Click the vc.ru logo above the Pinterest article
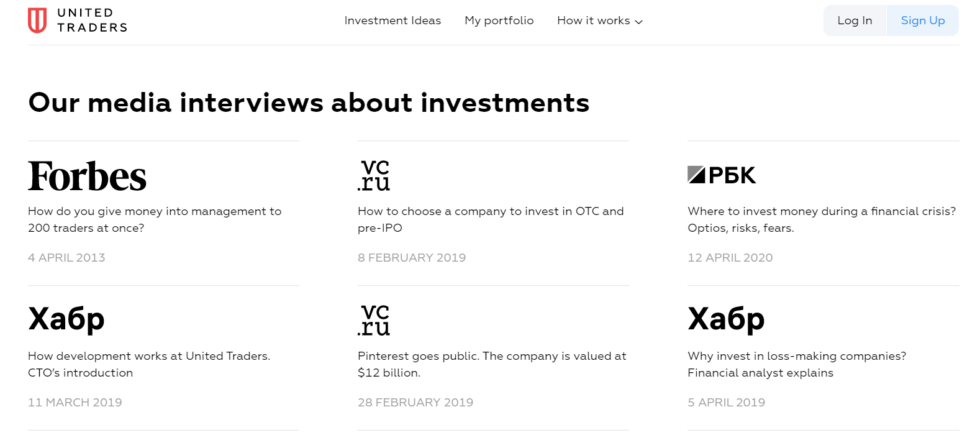The image size is (980, 435). pyautogui.click(x=374, y=320)
